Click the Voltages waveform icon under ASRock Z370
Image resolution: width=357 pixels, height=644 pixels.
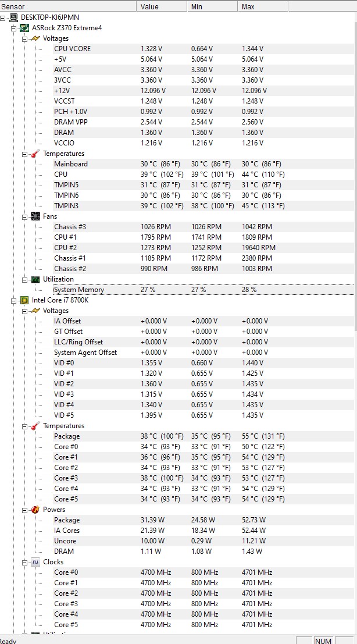click(35, 38)
